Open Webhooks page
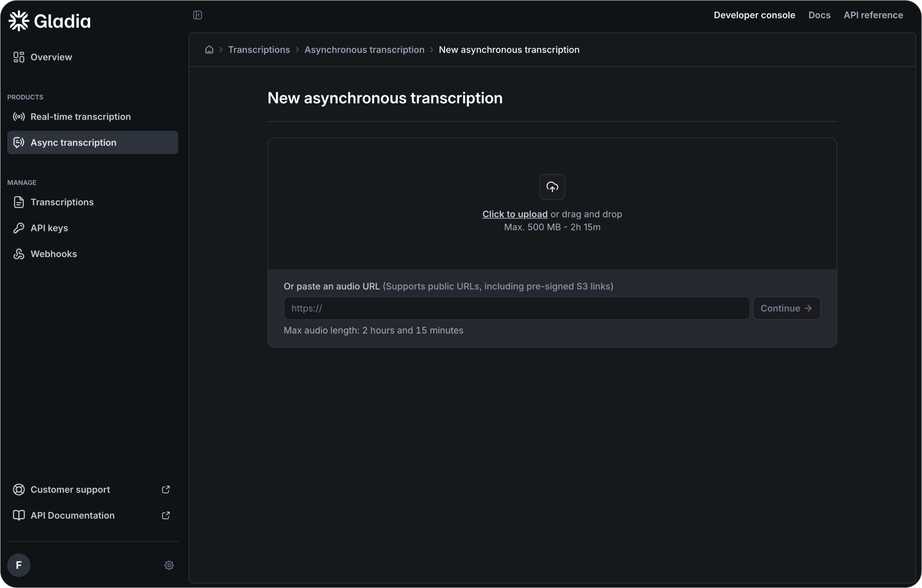This screenshot has width=922, height=588. (x=54, y=254)
